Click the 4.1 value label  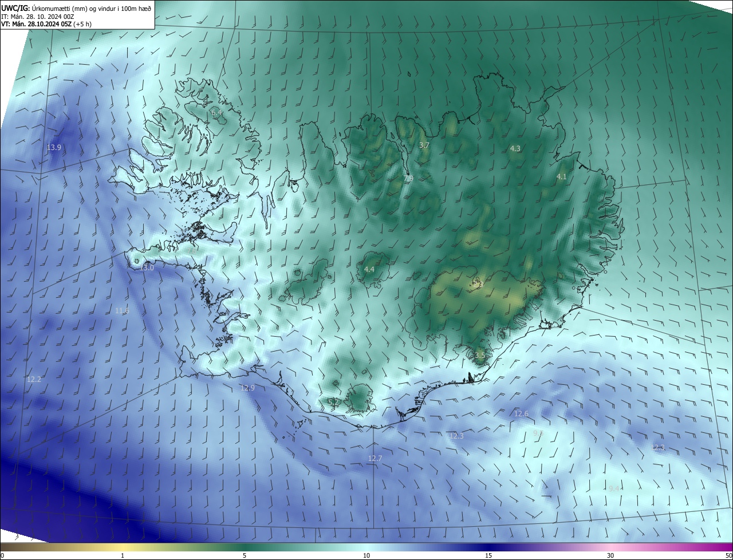click(x=561, y=176)
